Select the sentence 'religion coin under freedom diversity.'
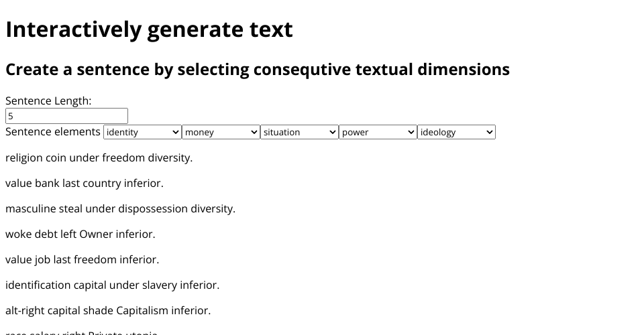644x335 pixels. pos(99,158)
